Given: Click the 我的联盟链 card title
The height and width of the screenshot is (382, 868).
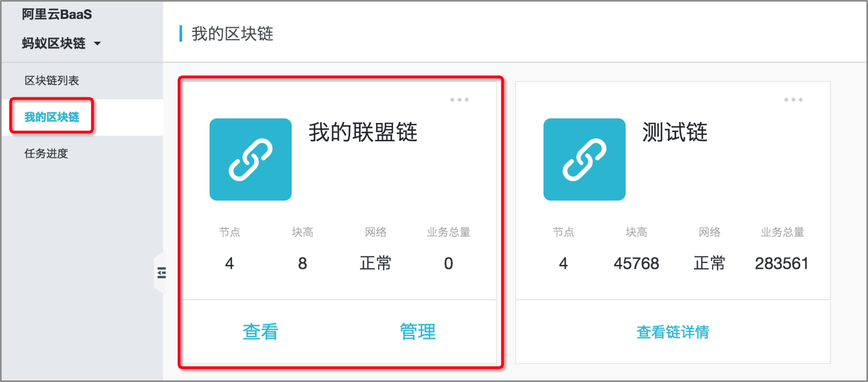Looking at the screenshot, I should click(363, 132).
